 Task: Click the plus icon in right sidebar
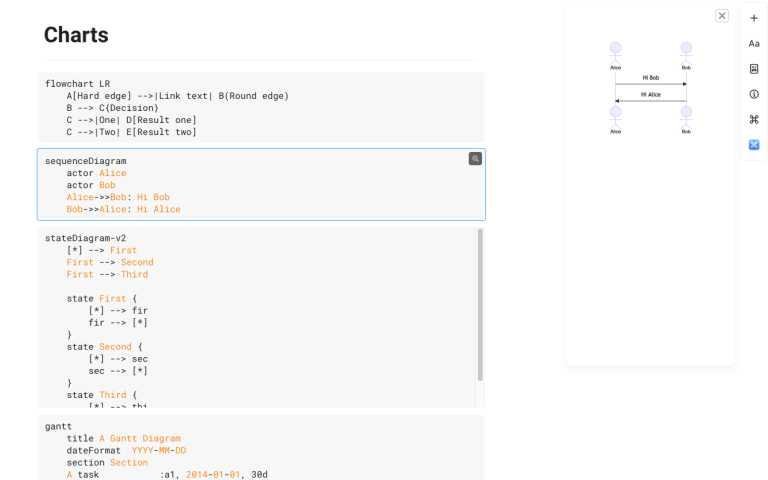click(x=754, y=18)
